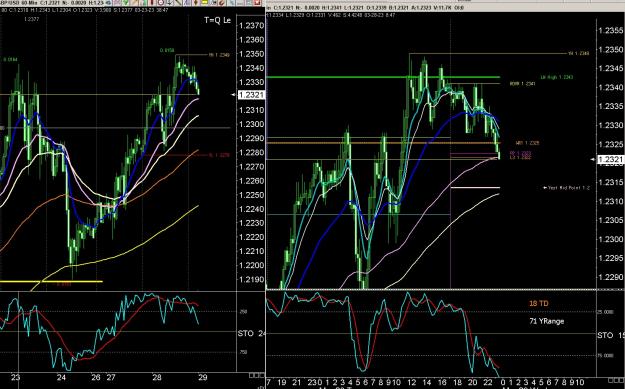Click the highlighted 1.2321 price on the right chart axis

point(610,160)
